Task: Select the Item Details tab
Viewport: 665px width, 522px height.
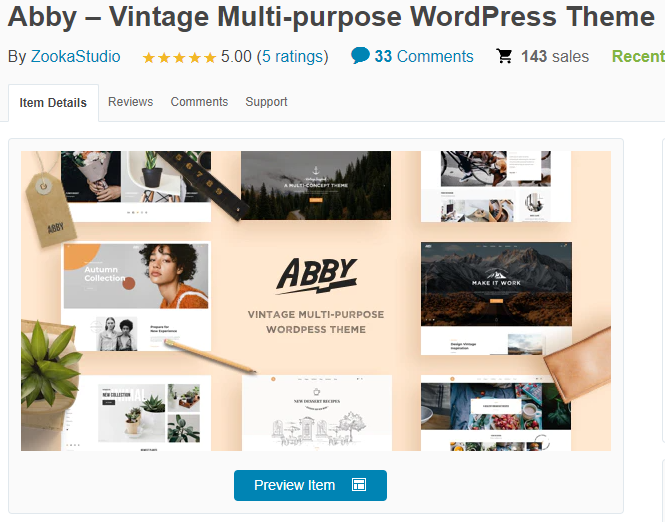Action: 53,103
